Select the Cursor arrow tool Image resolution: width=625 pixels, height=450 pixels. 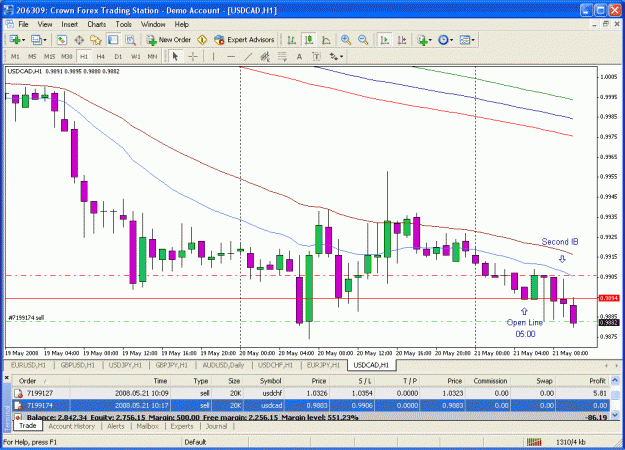click(x=175, y=57)
